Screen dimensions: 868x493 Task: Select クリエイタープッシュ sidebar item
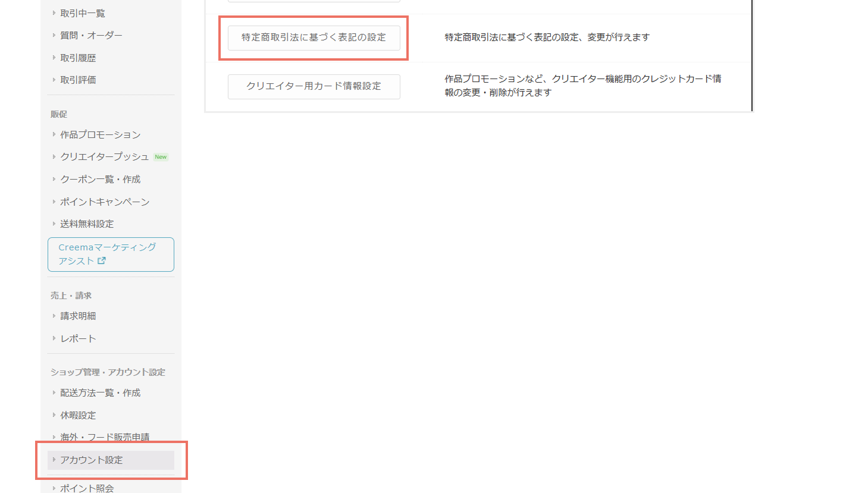pyautogui.click(x=104, y=157)
